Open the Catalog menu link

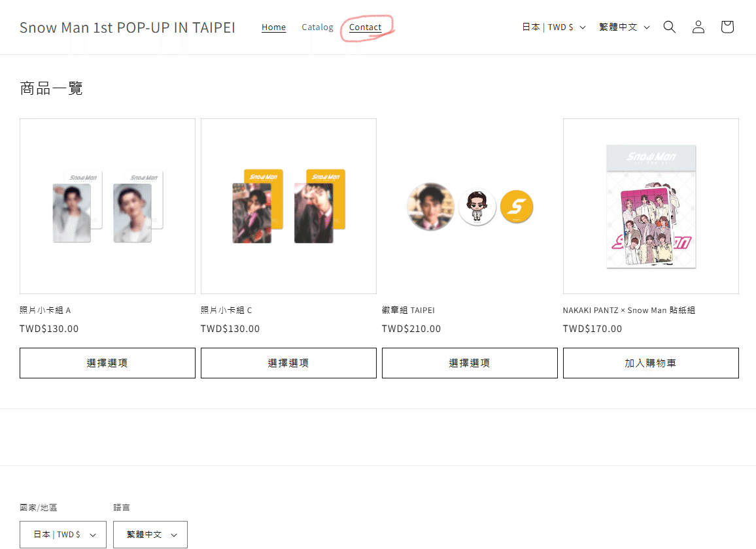[317, 27]
